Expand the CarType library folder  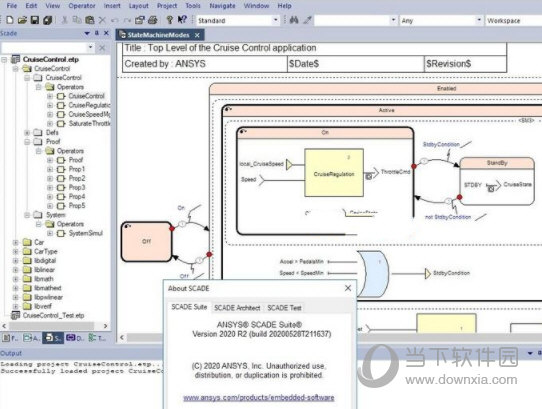pyautogui.click(x=16, y=251)
